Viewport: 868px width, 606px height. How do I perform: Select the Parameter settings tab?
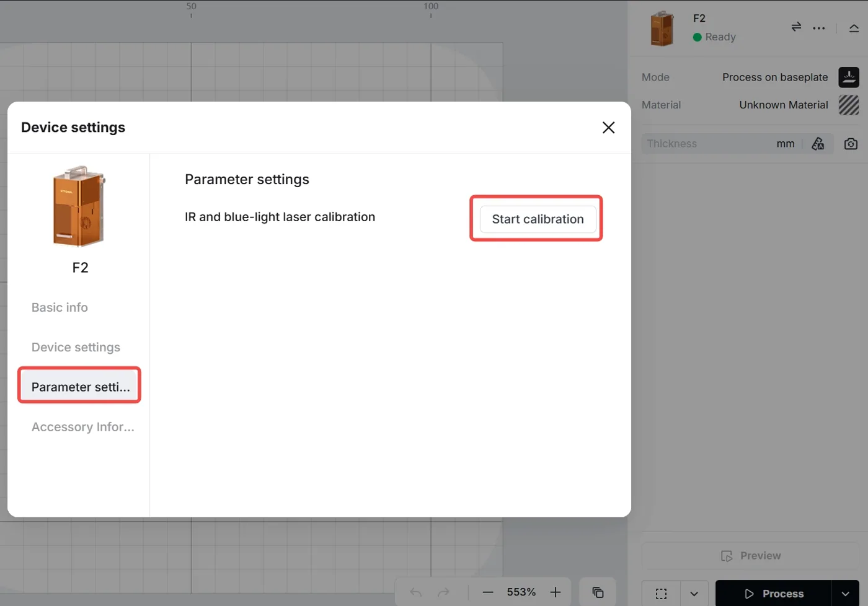80,387
